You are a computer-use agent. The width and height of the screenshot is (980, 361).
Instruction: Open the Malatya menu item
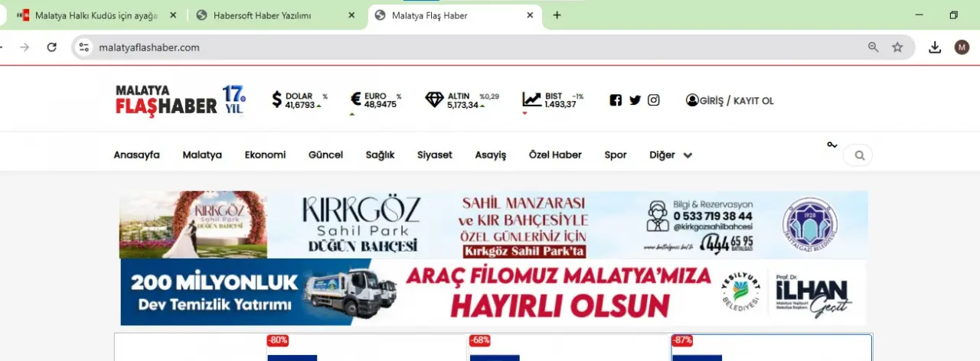coord(202,155)
